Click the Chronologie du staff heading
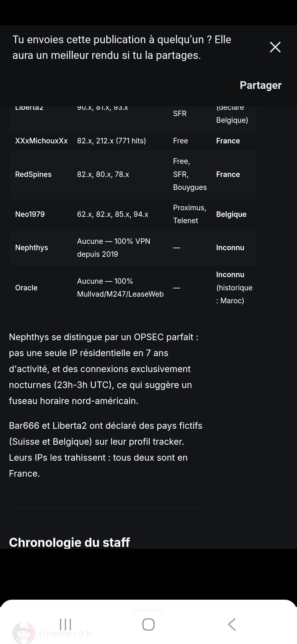This screenshot has height=644, width=297. pyautogui.click(x=69, y=542)
